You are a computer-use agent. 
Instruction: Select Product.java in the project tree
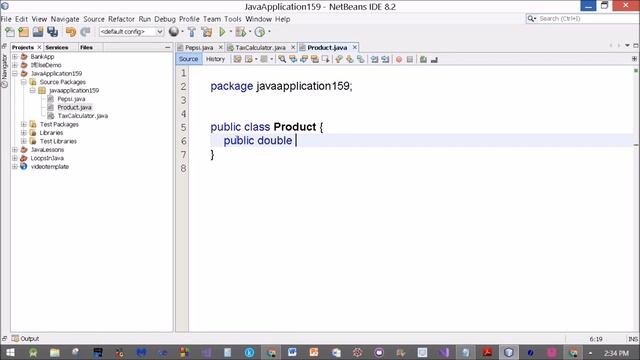click(x=74, y=107)
